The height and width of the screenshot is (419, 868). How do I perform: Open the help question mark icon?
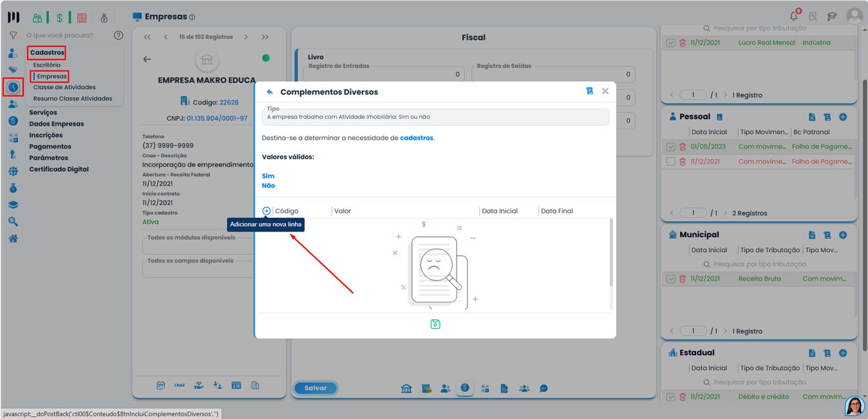pyautogui.click(x=118, y=35)
